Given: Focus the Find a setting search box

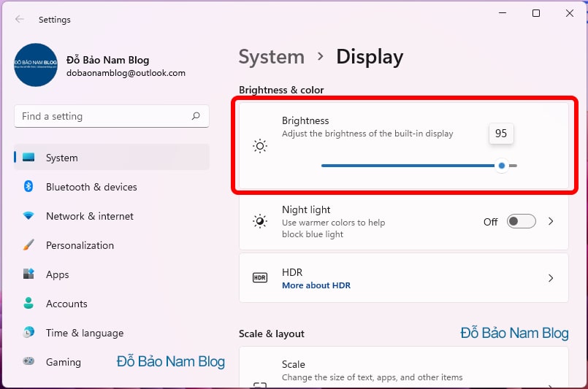Looking at the screenshot, I should pyautogui.click(x=111, y=116).
